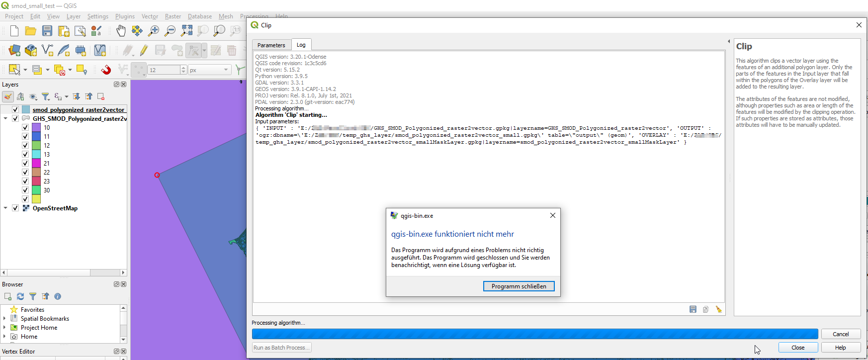Click Refresh icon in Browser panel

[x=20, y=296]
